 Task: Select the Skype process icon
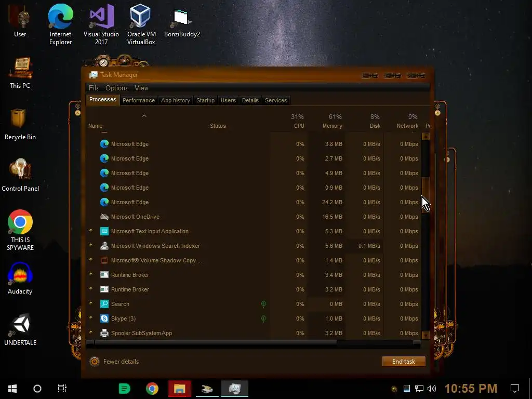pyautogui.click(x=104, y=318)
